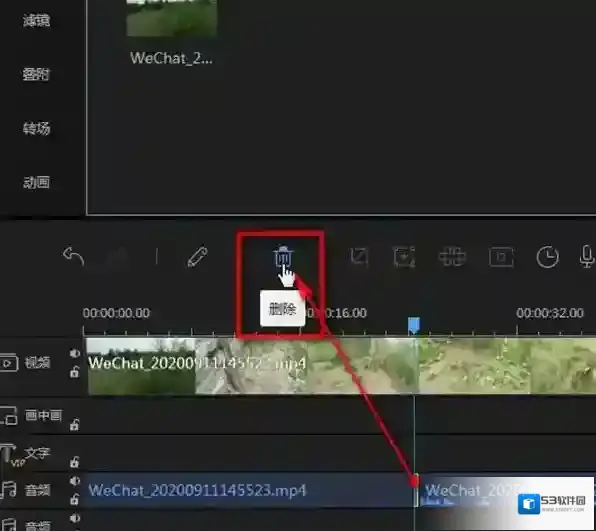Open the crop tool icon
Viewport: 596px width, 531px height.
coord(359,257)
